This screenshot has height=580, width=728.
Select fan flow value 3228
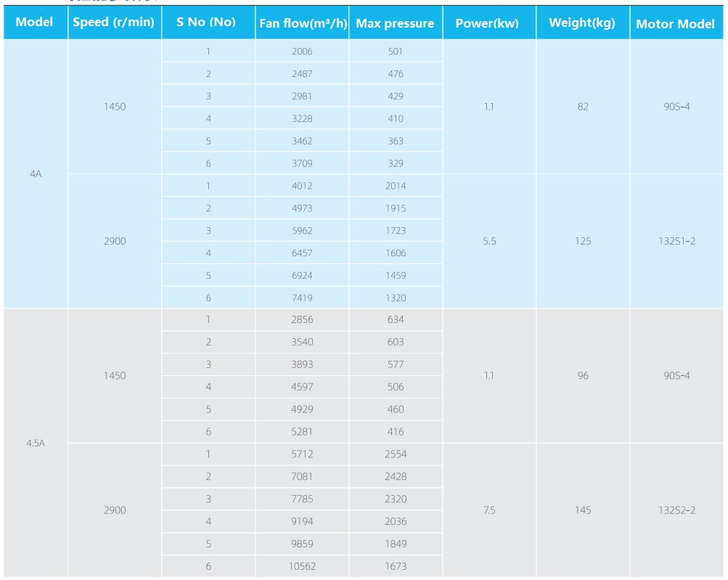click(302, 118)
